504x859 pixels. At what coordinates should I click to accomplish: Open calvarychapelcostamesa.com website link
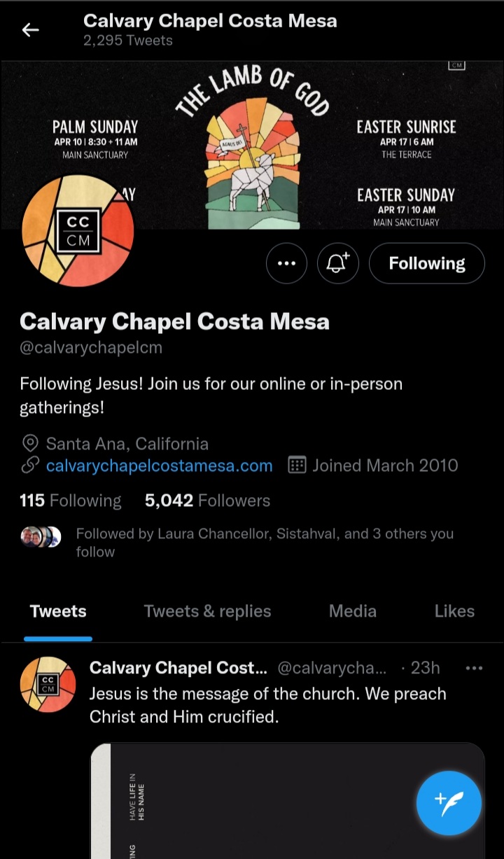pos(159,466)
